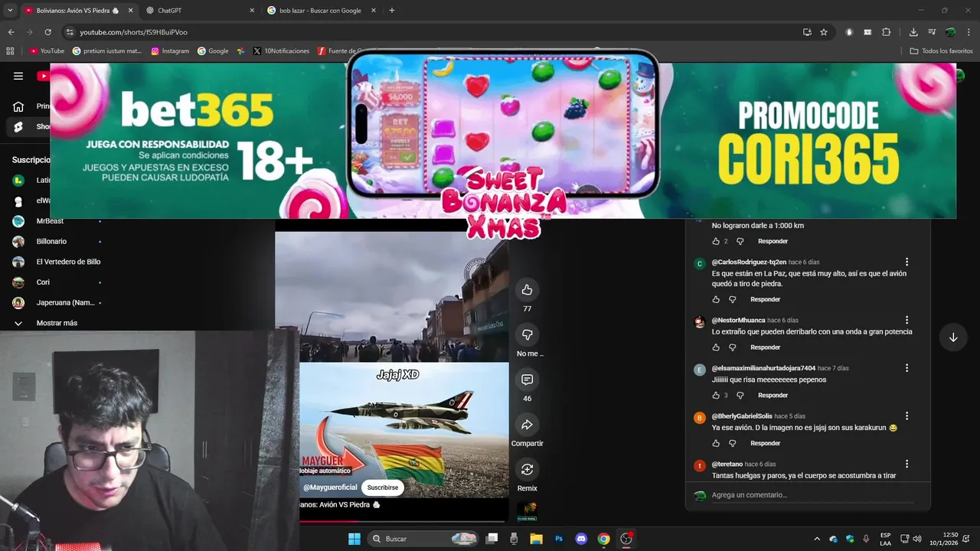Open the Chrome tab search dropdown
The image size is (980, 551).
(10, 11)
